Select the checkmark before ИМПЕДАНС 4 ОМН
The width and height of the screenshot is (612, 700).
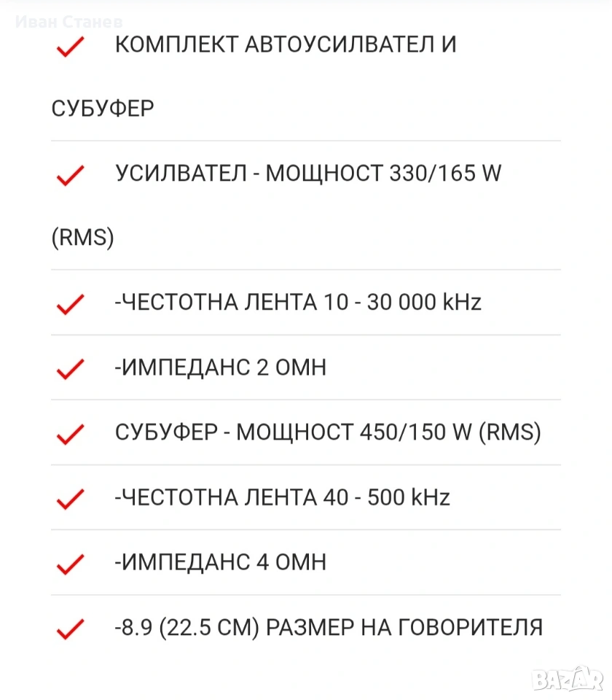(x=71, y=564)
